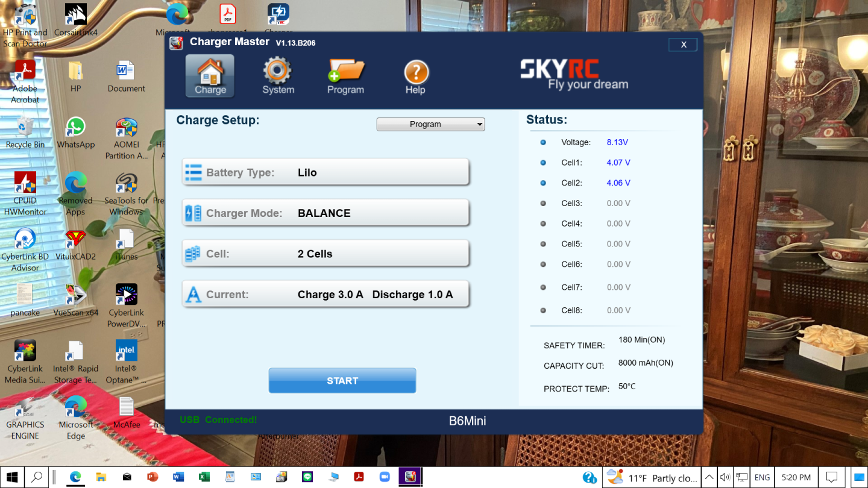Open the Recycle Bin
The height and width of the screenshot is (488, 868).
pyautogui.click(x=25, y=133)
